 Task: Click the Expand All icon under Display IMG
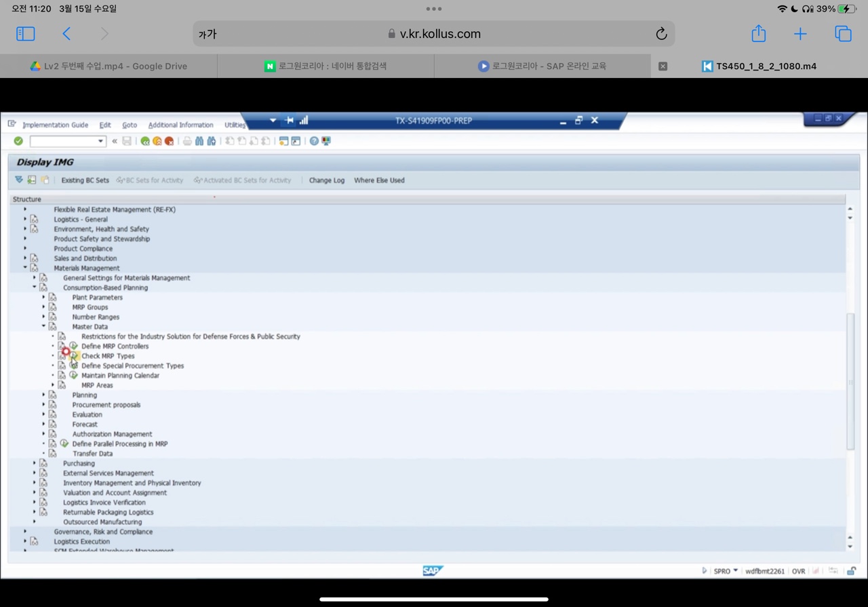pos(19,180)
